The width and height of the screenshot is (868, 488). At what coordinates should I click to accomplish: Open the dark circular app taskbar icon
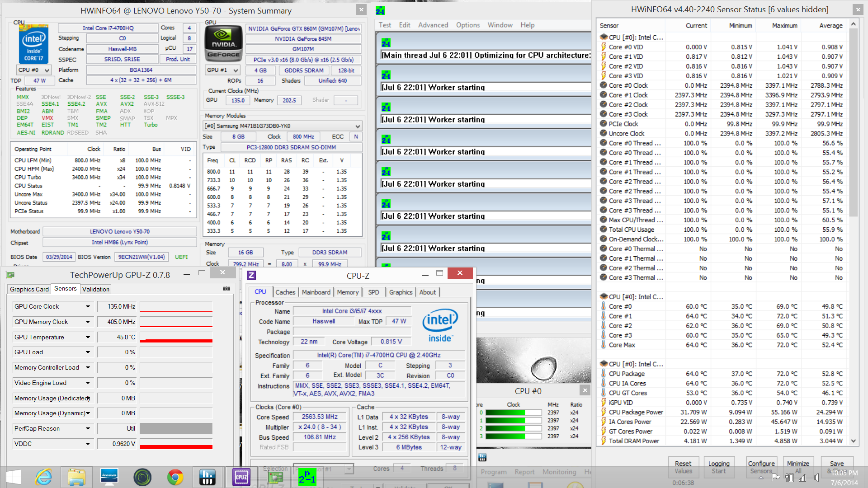click(142, 477)
